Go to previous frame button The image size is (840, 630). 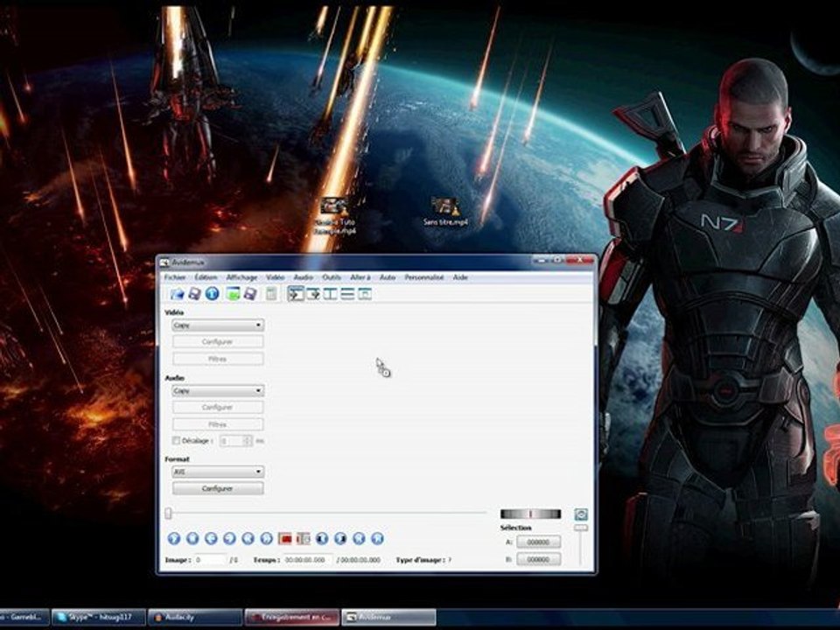pyautogui.click(x=211, y=538)
